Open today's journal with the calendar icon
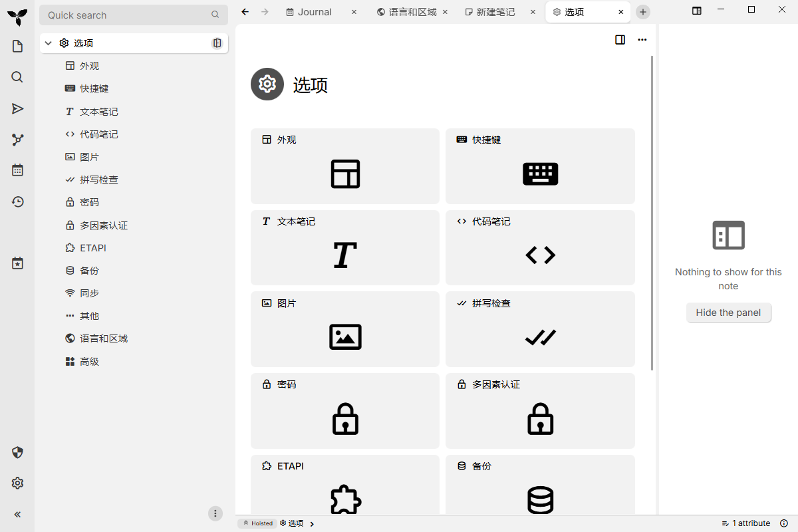The width and height of the screenshot is (798, 532). (17, 170)
